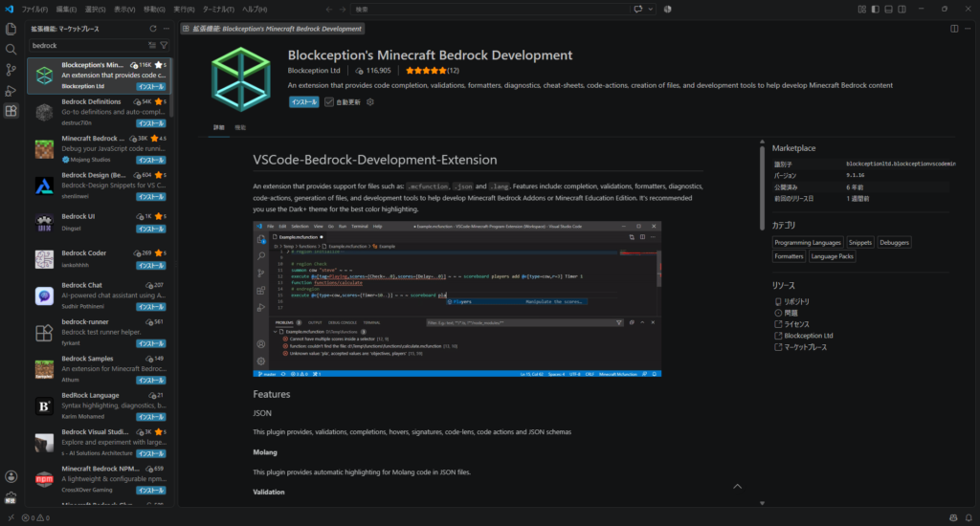This screenshot has height=526, width=980.
Task: Select the Bedrock Samples extension in list
Action: (x=99, y=369)
